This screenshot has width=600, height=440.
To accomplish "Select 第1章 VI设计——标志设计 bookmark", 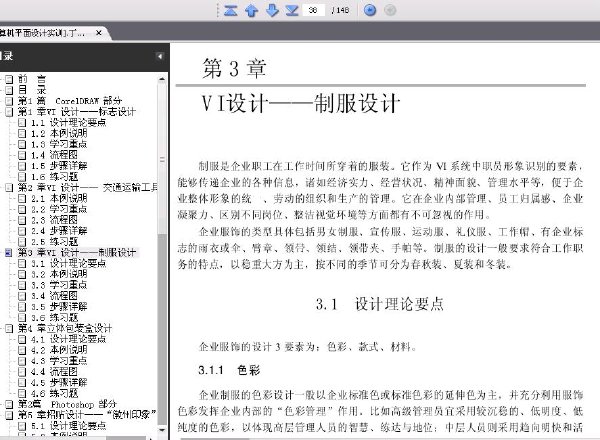I will pos(77,112).
